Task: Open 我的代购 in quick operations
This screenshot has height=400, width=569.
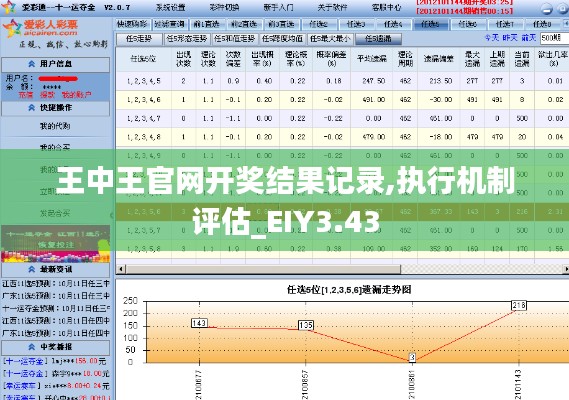Action: point(55,126)
